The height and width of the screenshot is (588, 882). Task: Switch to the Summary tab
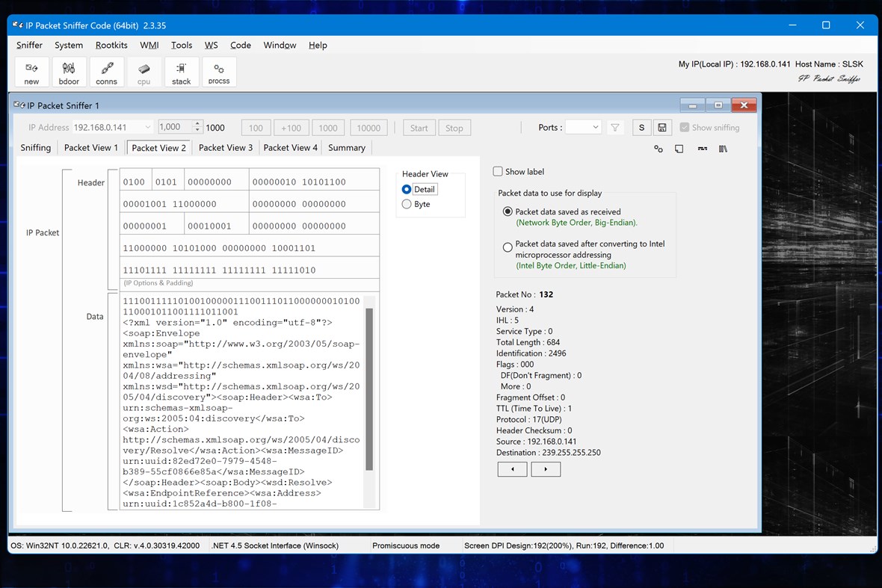click(x=346, y=147)
